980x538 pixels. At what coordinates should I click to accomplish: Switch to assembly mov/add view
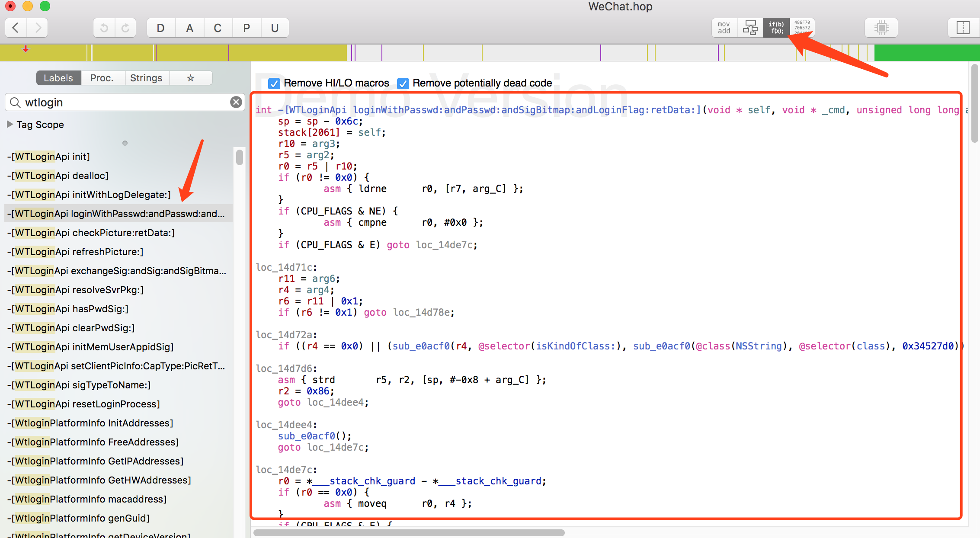click(x=724, y=28)
